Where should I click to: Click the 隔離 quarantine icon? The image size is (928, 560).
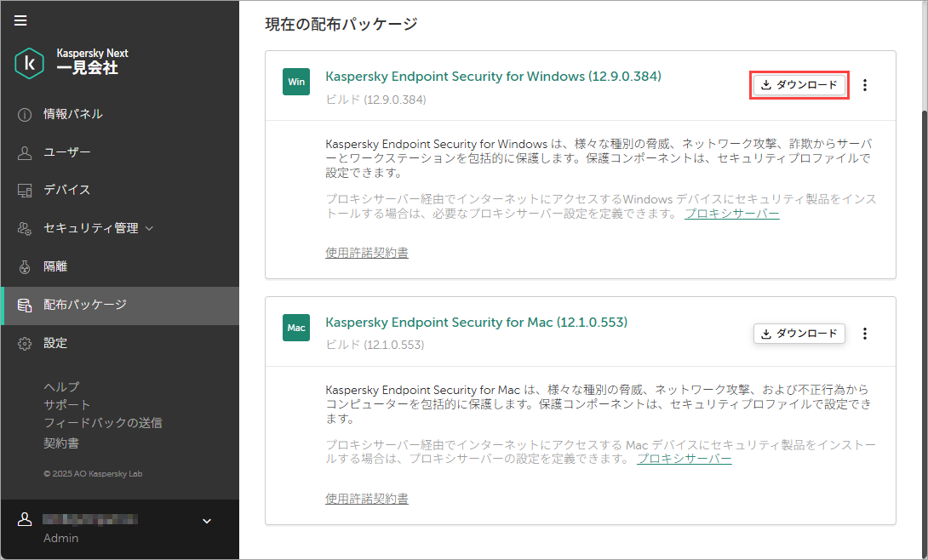tap(25, 266)
